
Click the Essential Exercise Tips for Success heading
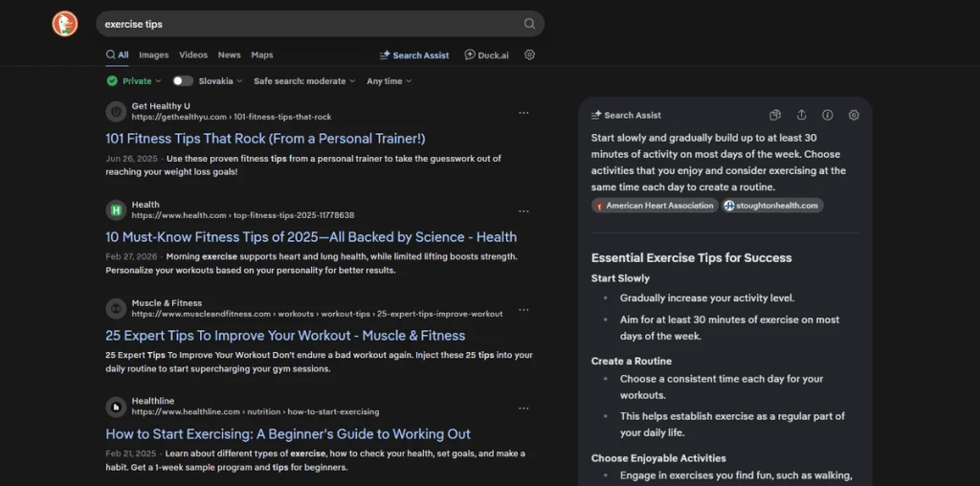[x=691, y=258]
